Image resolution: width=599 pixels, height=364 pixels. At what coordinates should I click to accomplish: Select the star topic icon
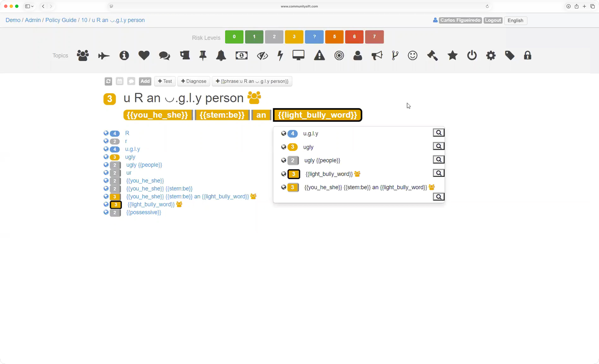click(452, 55)
